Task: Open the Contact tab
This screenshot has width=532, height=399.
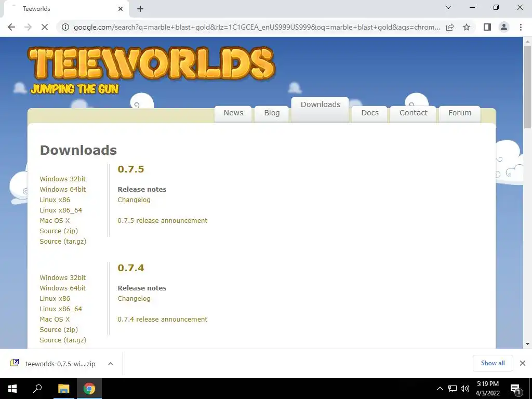Action: 413,113
